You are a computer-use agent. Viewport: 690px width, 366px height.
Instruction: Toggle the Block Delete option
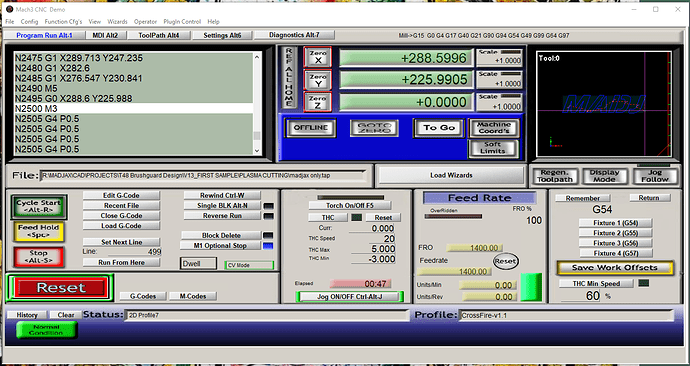221,235
